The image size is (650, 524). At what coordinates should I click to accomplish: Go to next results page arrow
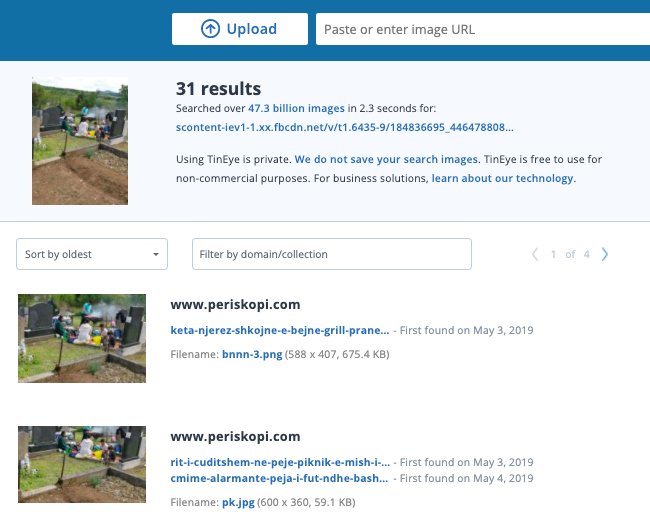[x=605, y=254]
